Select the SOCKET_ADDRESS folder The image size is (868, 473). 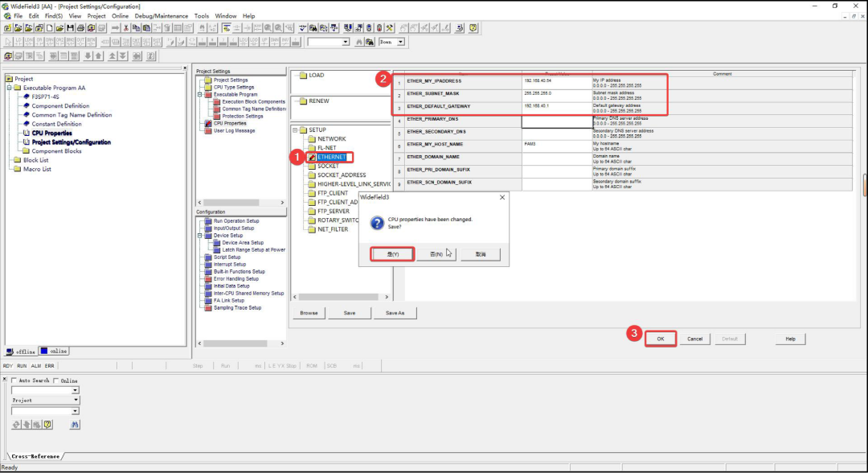tap(342, 175)
